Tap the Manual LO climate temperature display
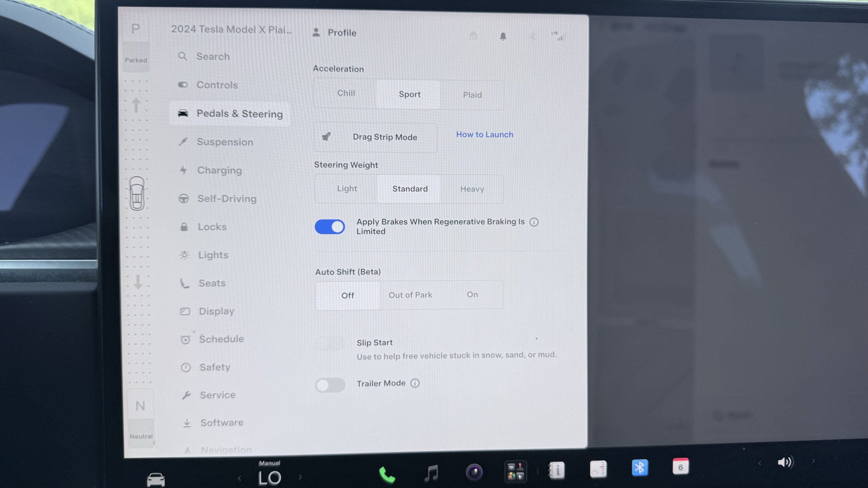The height and width of the screenshot is (488, 868). pos(270,473)
